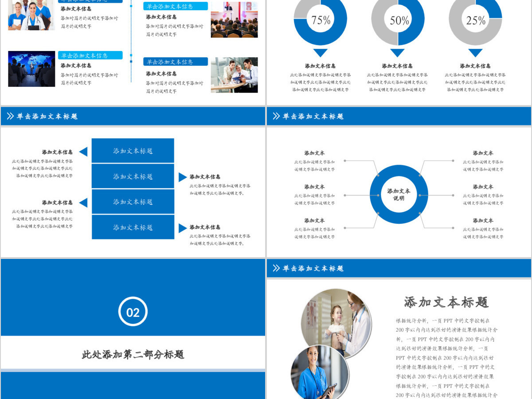Screen dimensions: 532x399
Task: Click the section title 此处添加第二部分标题
Action: tap(133, 355)
